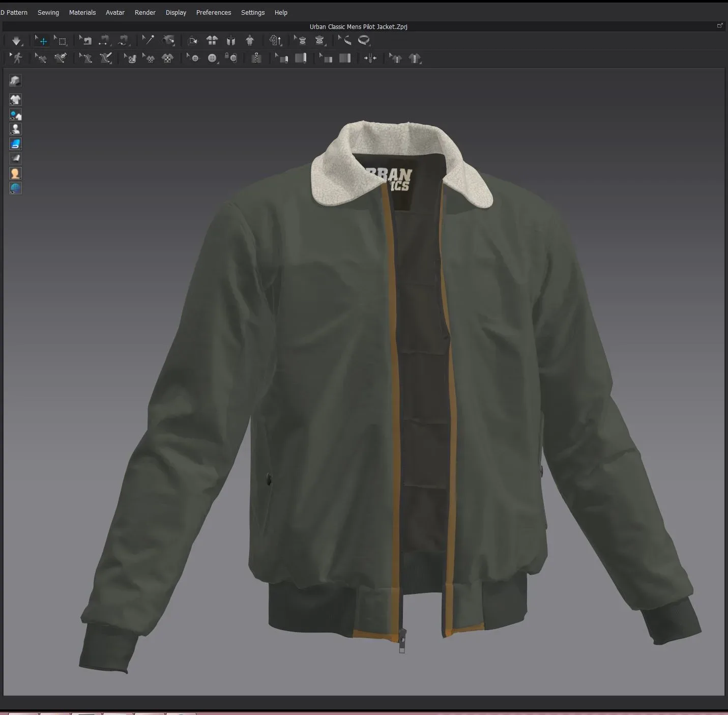Activate the 3D Pen avatar pencil tool
This screenshot has height=715, width=728.
pos(105,58)
